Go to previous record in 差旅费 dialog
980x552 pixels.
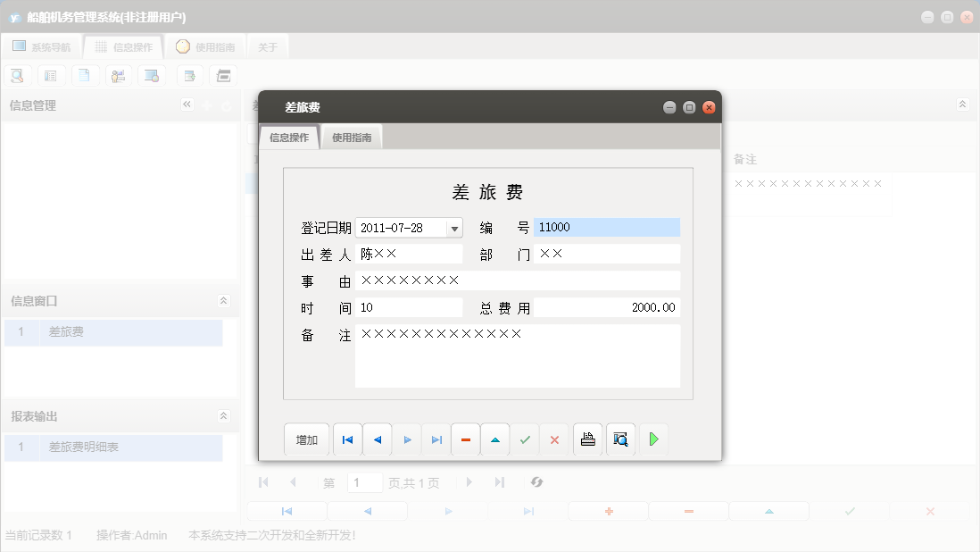(377, 439)
